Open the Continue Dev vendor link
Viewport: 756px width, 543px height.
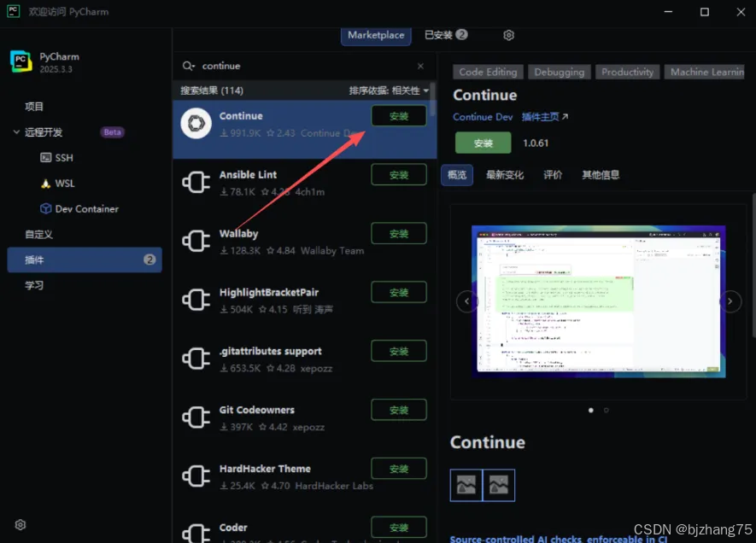[483, 117]
